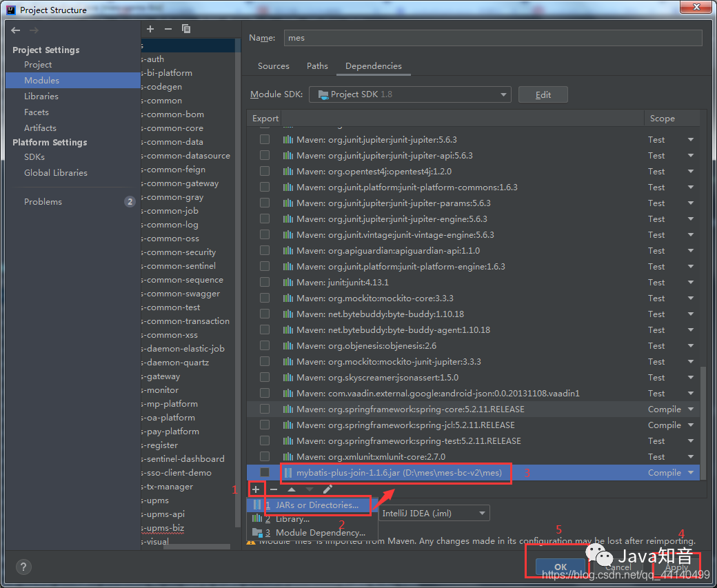
Task: Click the Edit SDK button
Action: (543, 94)
